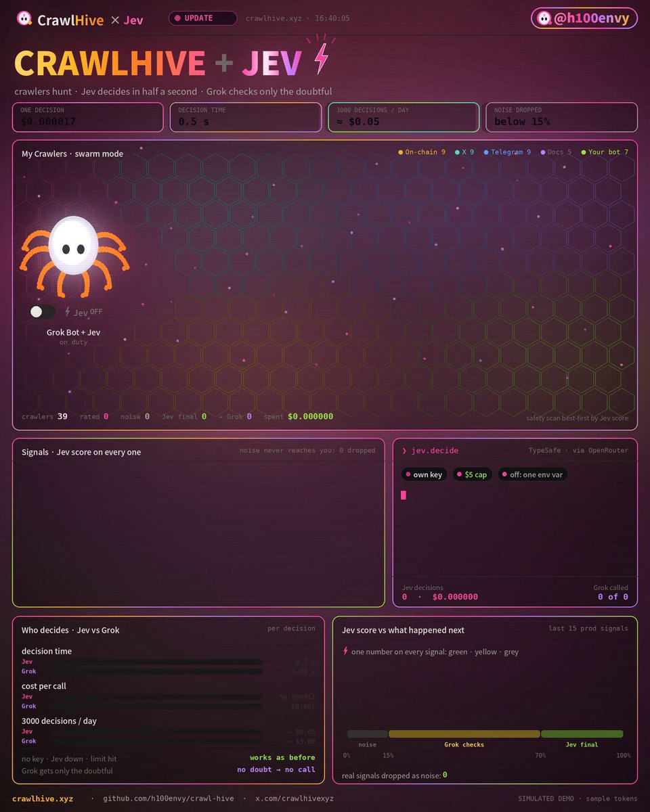The width and height of the screenshot is (650, 812).
Task: Click the CrawlHive logo icon in header
Action: coord(24,19)
